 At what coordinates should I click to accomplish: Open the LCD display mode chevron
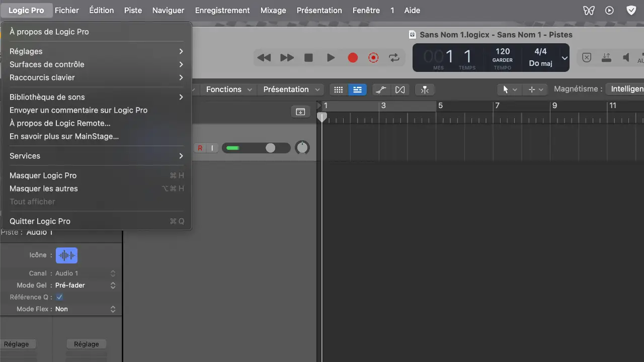pos(565,58)
